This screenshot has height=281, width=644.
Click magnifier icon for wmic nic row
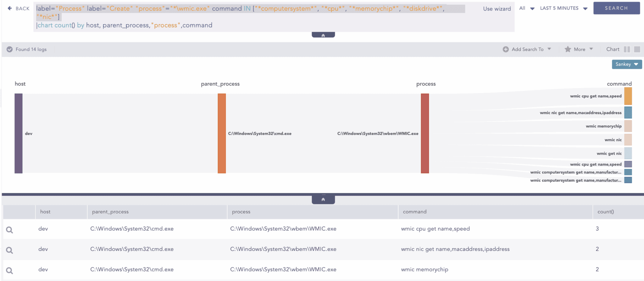9,250
